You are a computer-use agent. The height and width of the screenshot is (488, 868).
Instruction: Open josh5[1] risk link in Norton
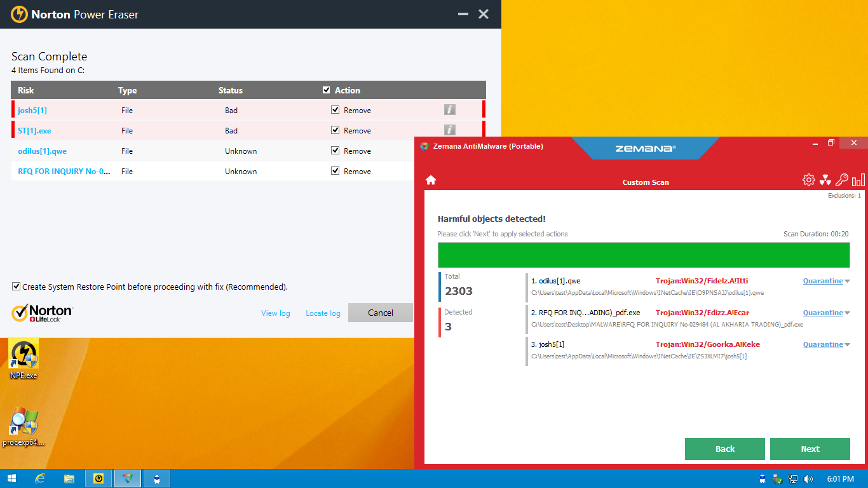tap(32, 110)
